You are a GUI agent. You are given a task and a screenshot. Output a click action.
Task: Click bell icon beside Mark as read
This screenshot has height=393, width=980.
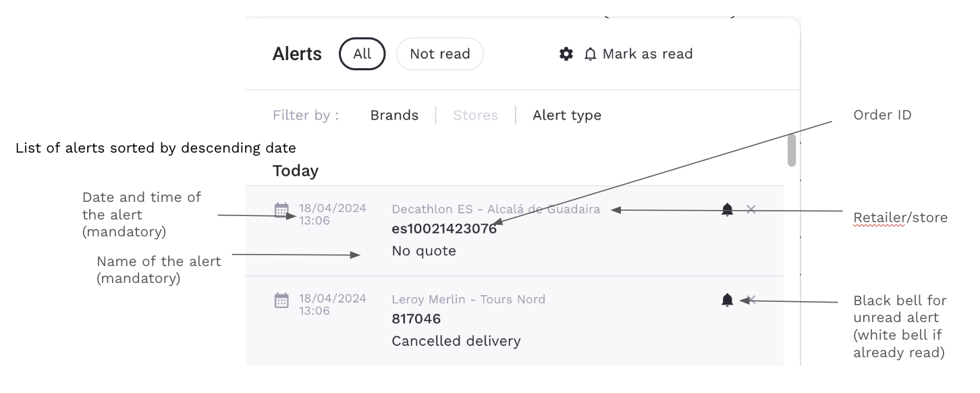tap(591, 54)
